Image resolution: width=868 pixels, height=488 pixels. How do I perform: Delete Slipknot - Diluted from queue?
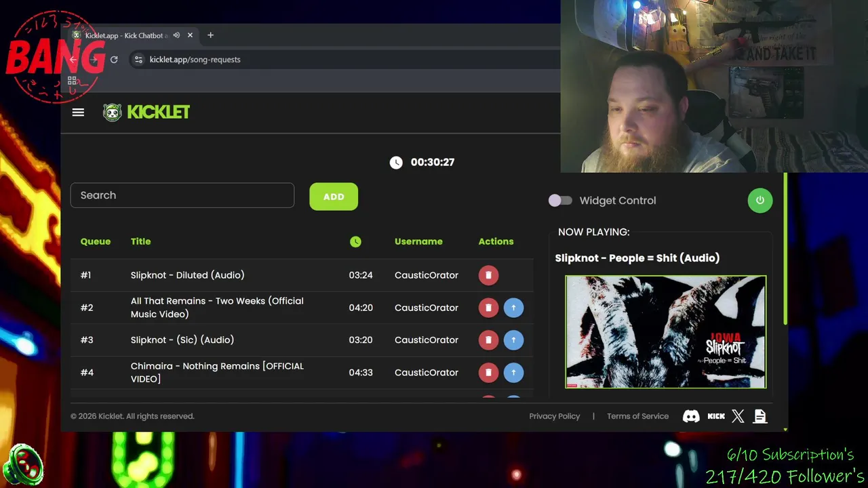click(x=488, y=275)
